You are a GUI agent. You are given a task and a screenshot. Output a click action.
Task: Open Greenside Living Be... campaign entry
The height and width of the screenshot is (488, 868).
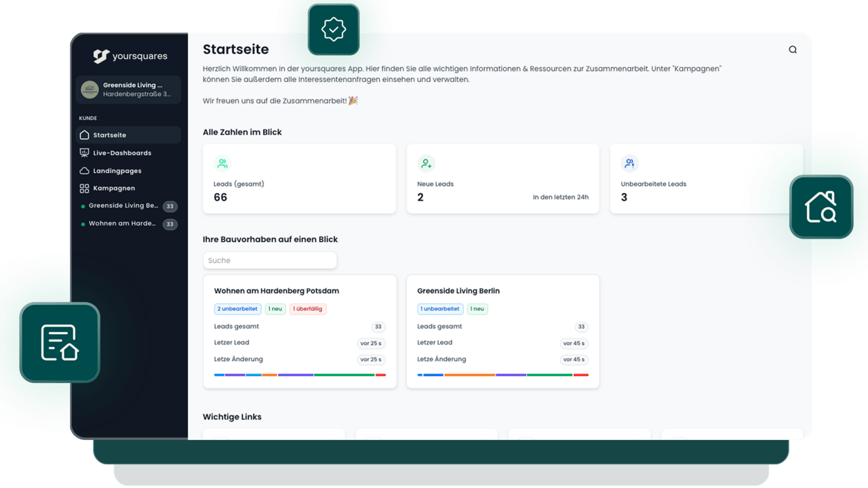coord(128,206)
